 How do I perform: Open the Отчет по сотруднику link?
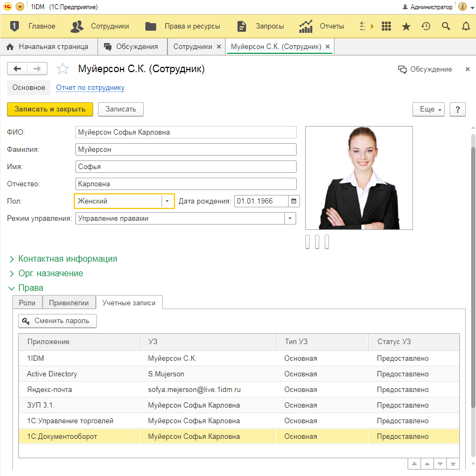pos(90,88)
